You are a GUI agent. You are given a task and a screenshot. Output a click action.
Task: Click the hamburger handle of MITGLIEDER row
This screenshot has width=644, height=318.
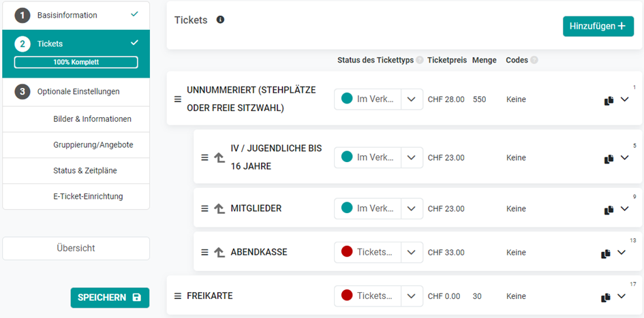(x=204, y=208)
